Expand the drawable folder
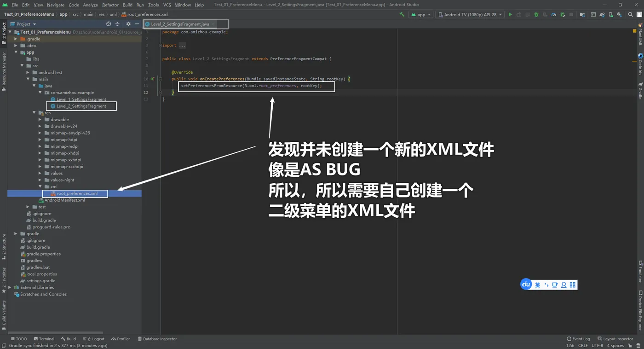Screen dimensions: 644x349 [x=40, y=119]
